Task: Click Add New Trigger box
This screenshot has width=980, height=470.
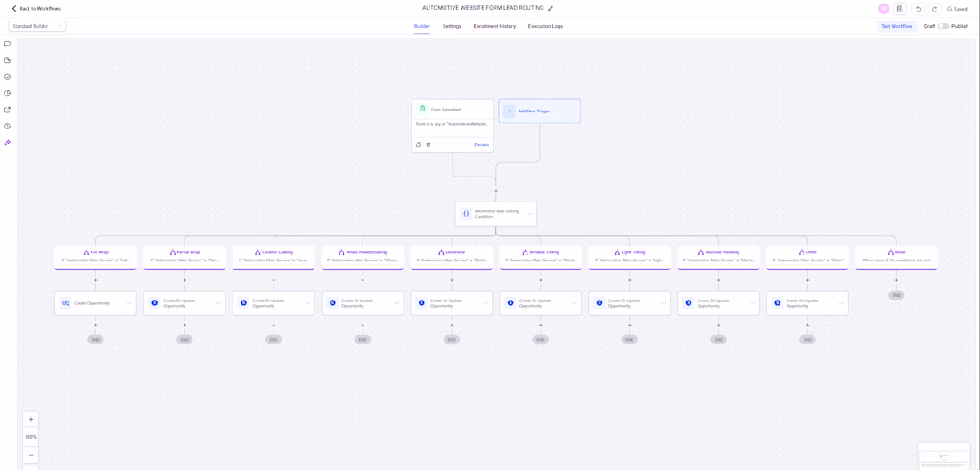Action: (x=539, y=111)
